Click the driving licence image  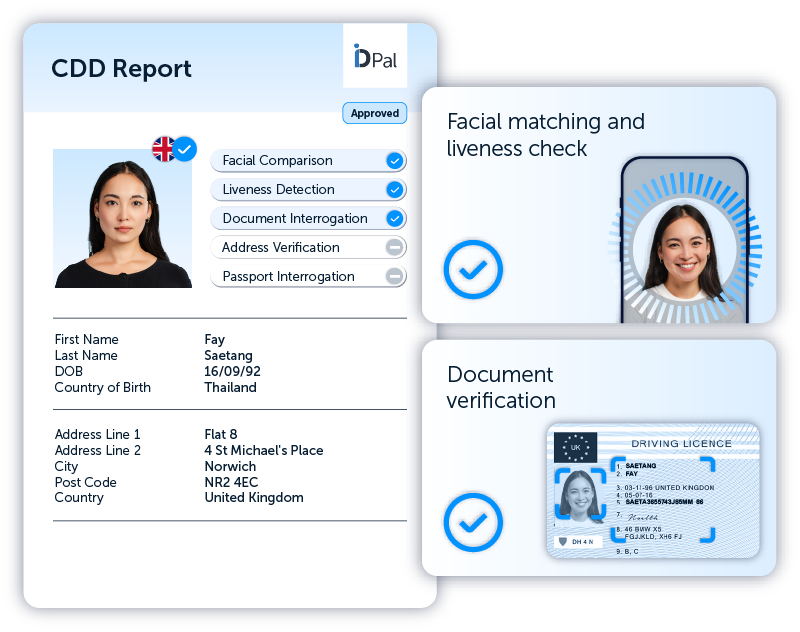(654, 492)
